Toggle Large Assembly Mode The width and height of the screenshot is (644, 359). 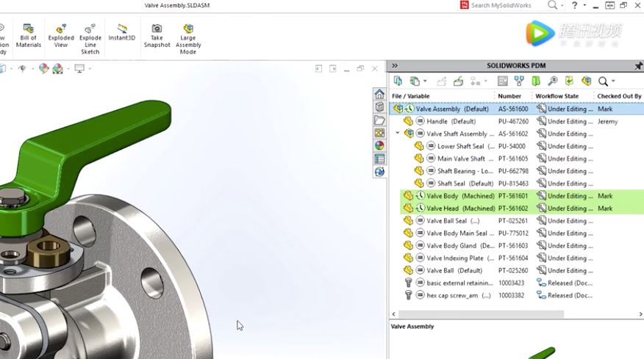[x=188, y=40]
